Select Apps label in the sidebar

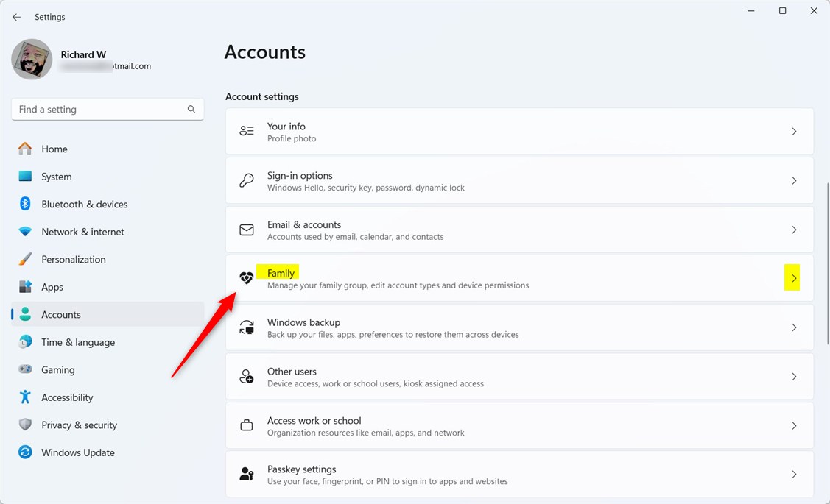52,287
